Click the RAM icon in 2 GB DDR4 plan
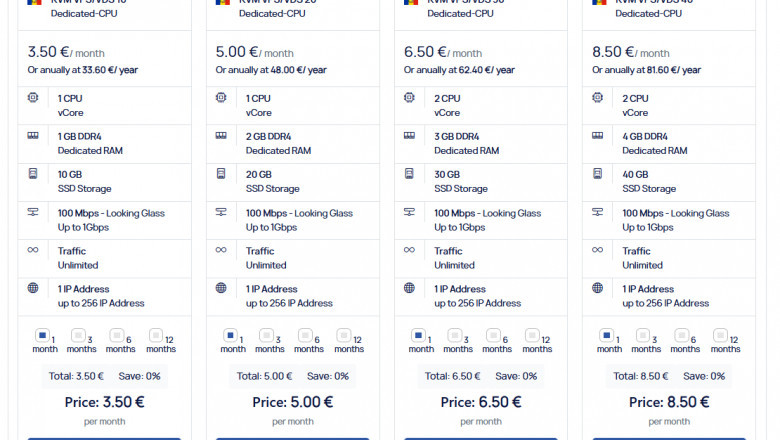Viewport: 780px width, 440px height. (x=221, y=135)
